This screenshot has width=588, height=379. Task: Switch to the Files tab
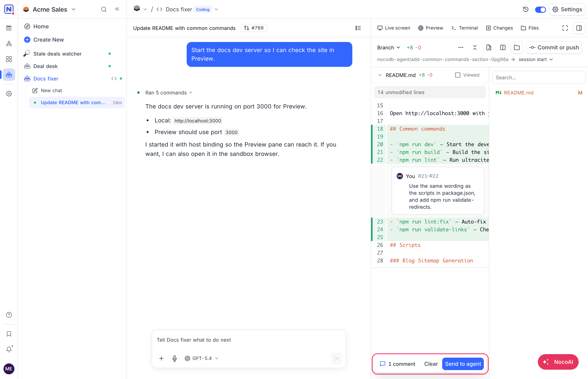[x=530, y=28]
